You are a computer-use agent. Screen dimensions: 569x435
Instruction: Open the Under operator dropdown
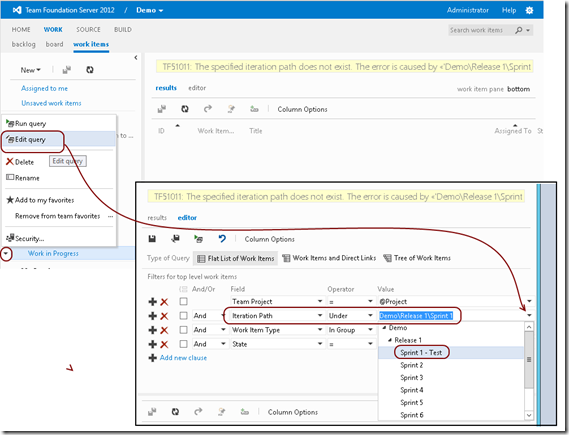click(370, 315)
